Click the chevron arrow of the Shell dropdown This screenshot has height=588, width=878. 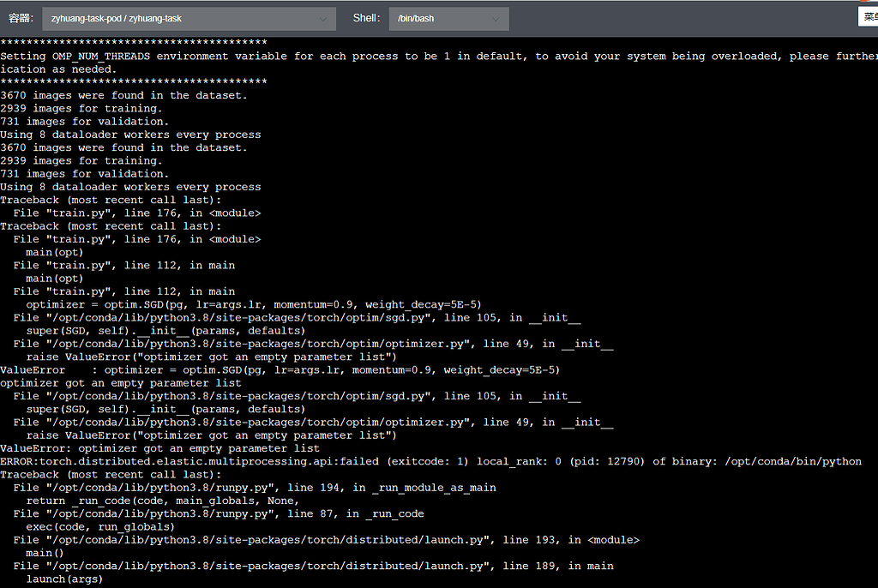tap(496, 19)
